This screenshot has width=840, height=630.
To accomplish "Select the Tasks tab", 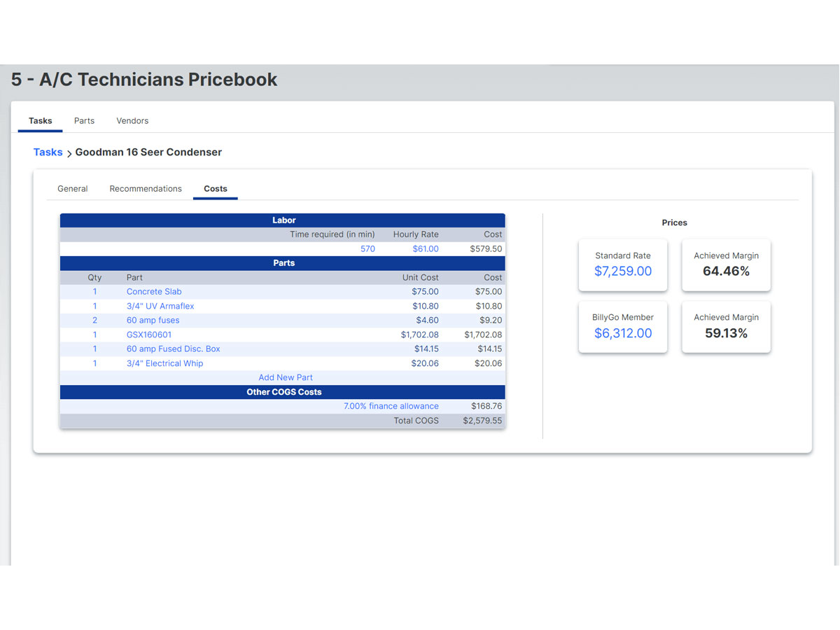I will coord(41,120).
